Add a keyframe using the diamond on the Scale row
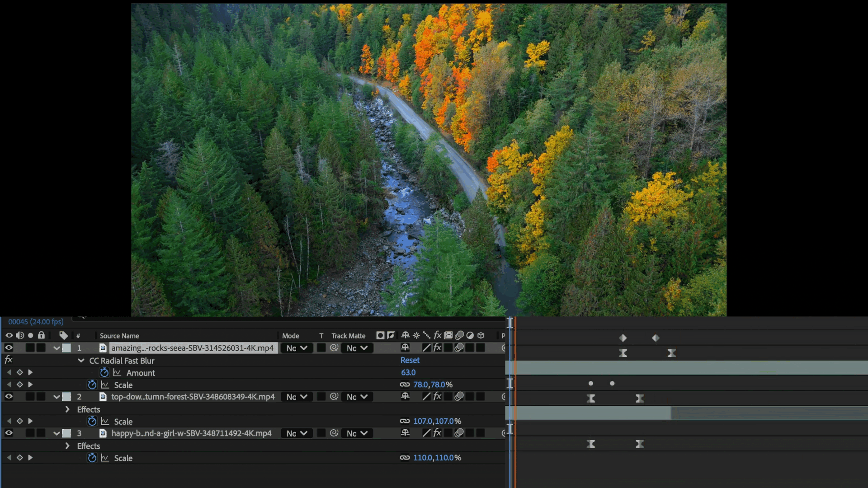Screen dimensions: 868x488 pos(20,385)
